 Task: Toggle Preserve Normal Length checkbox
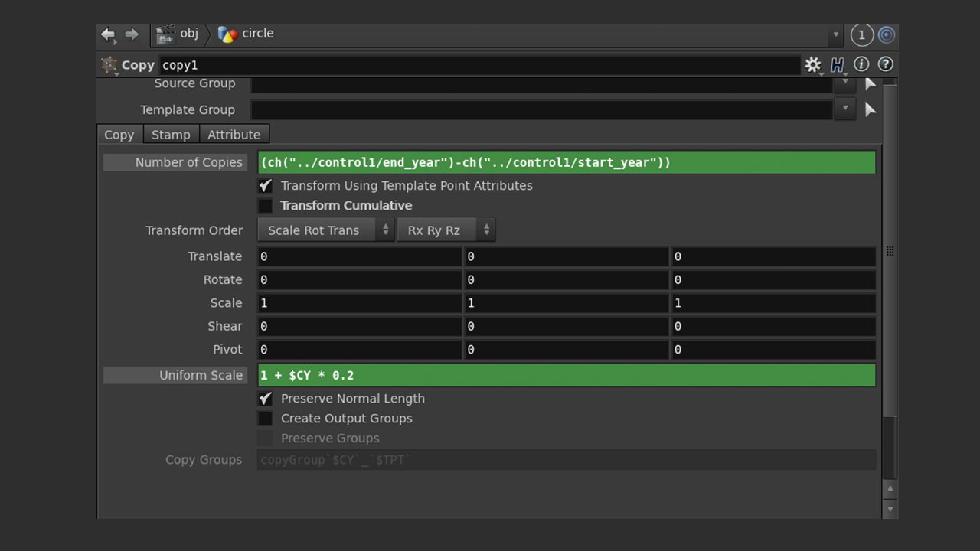[x=265, y=399]
